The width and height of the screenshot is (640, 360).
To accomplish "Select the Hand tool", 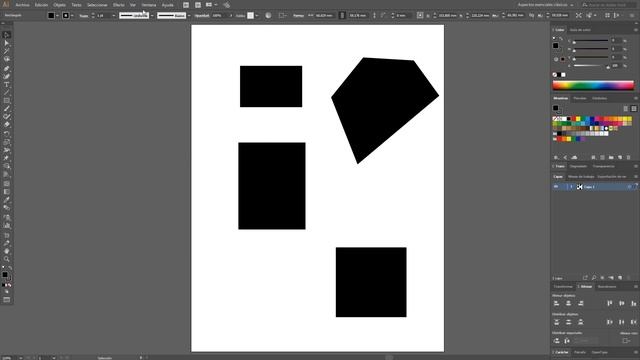I will 7,251.
